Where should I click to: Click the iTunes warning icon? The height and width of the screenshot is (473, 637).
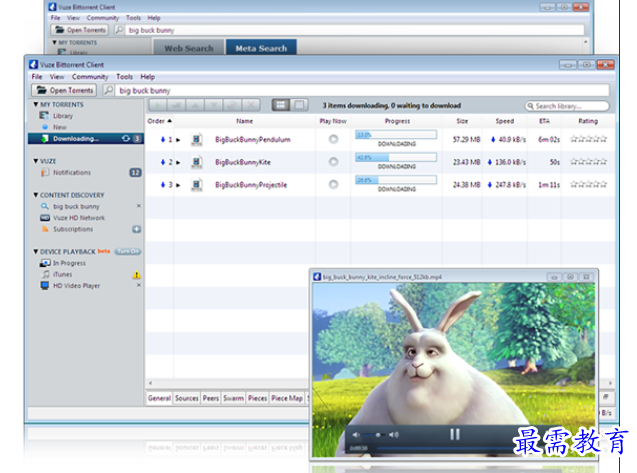tap(136, 275)
